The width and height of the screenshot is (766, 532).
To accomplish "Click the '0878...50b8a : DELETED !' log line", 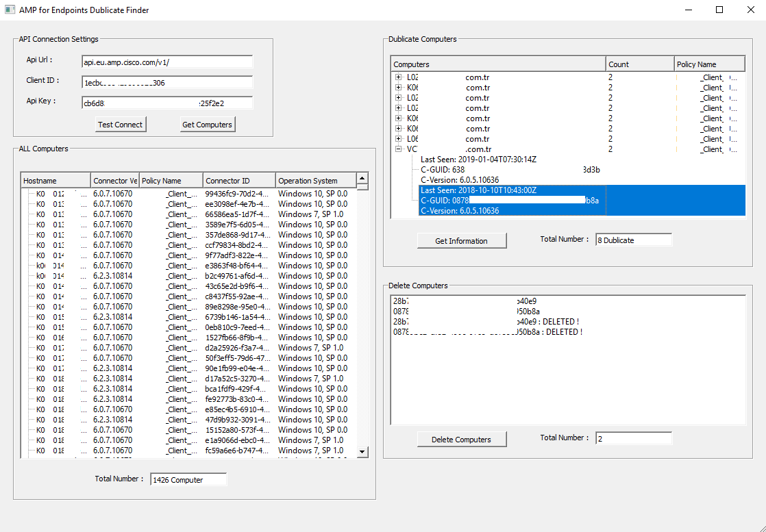I will click(x=488, y=332).
